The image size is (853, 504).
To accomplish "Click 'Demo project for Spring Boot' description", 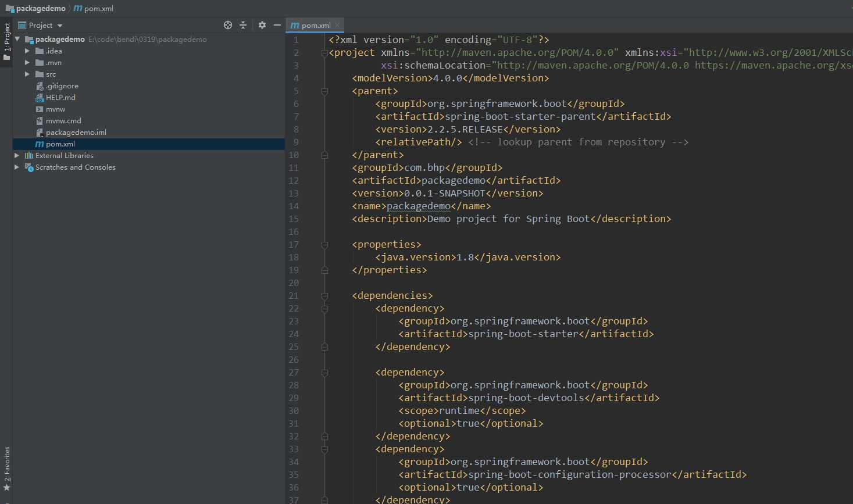I will click(509, 219).
